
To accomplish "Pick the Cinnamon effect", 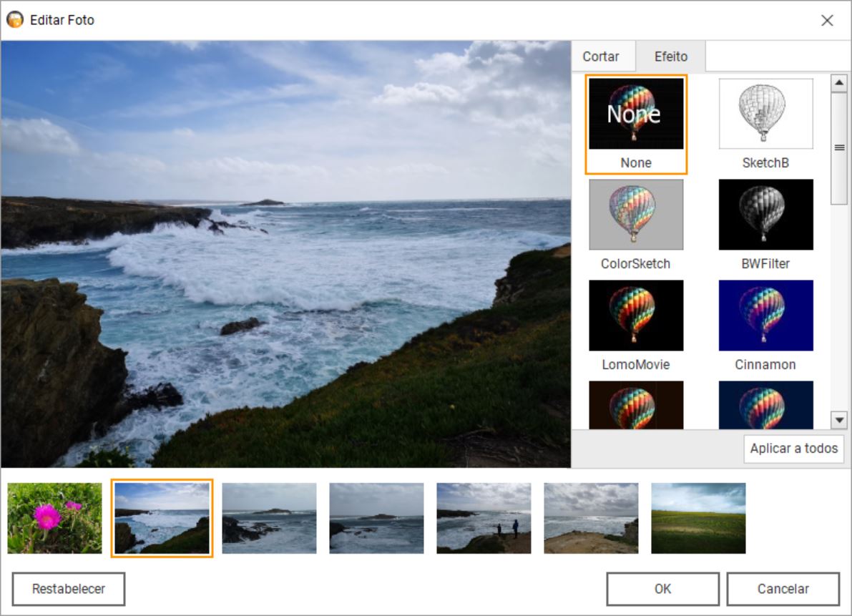I will click(765, 315).
